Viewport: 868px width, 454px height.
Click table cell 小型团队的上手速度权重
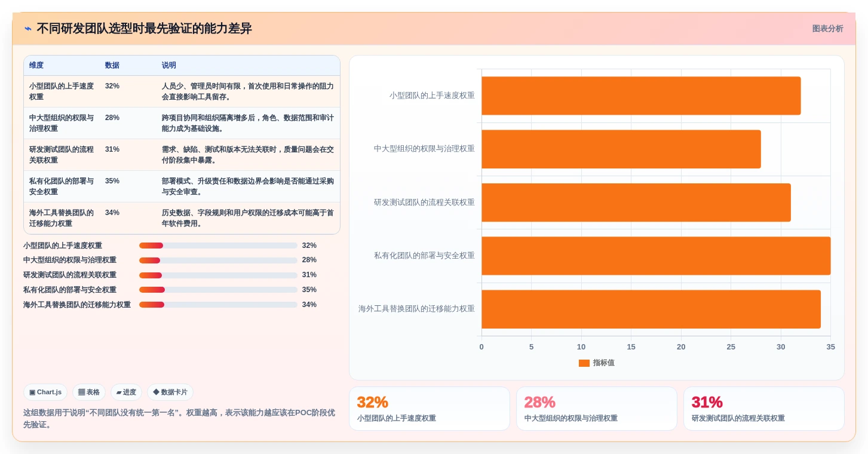pyautogui.click(x=62, y=91)
